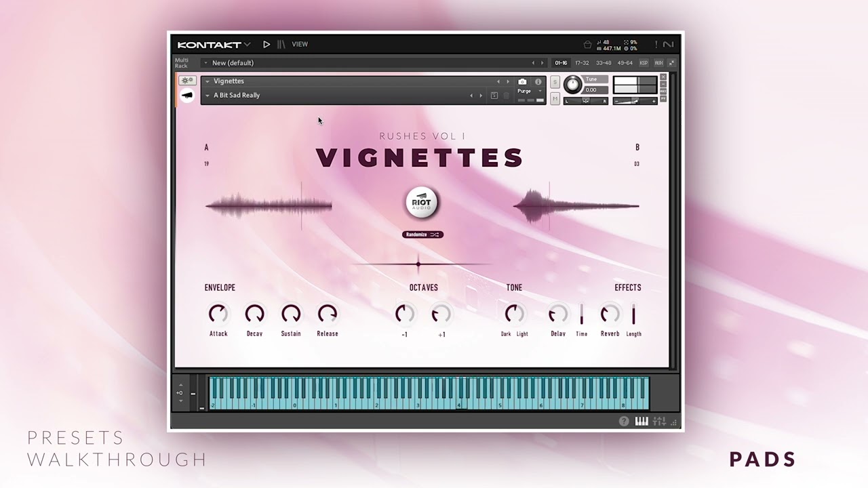Open help question mark icon in footer

[624, 422]
